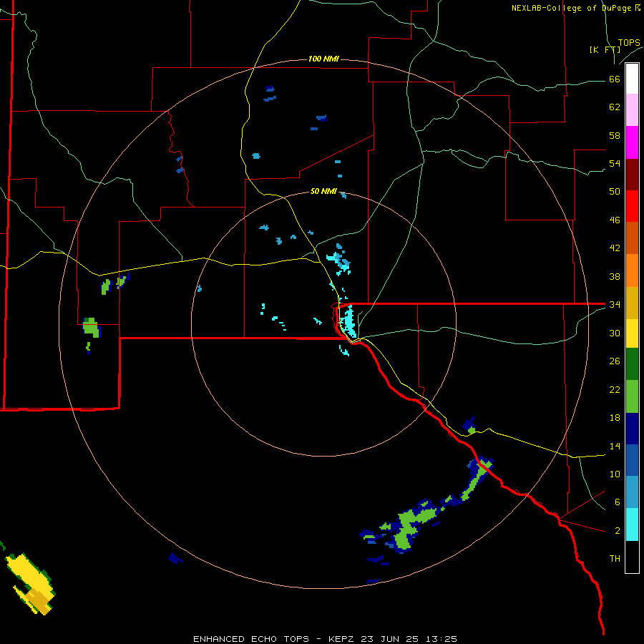The height and width of the screenshot is (644, 644).
Task: Click the magenta 58 kft legend swatch
Action: [x=632, y=142]
